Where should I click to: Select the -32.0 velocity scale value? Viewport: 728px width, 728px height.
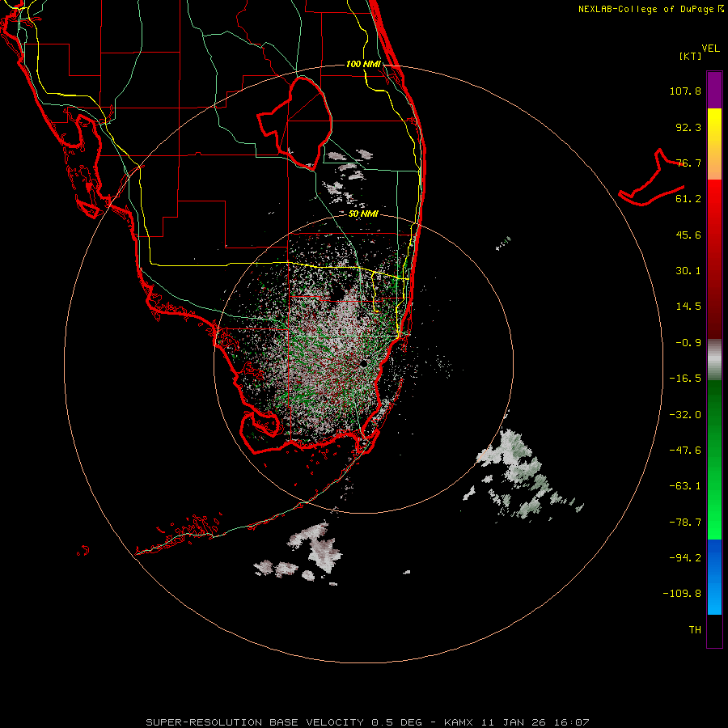[x=685, y=415]
